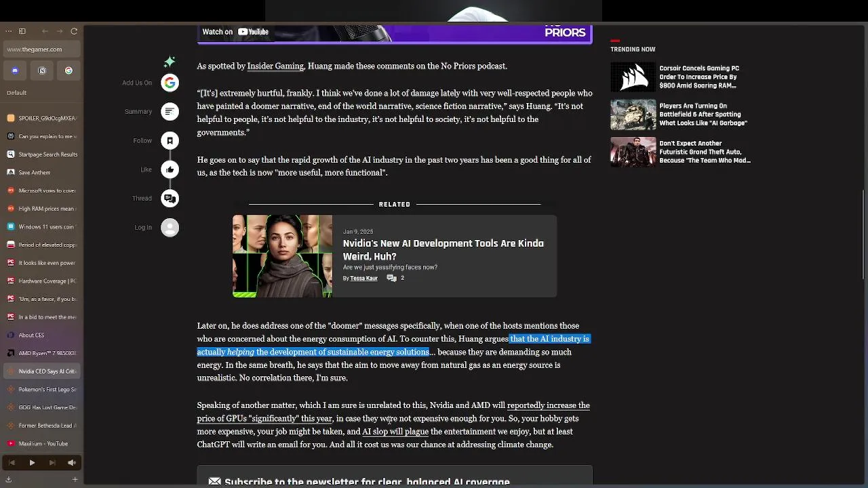This screenshot has width=868, height=488.
Task: Switch to the 'Can you explain to me' tab
Action: (x=41, y=136)
